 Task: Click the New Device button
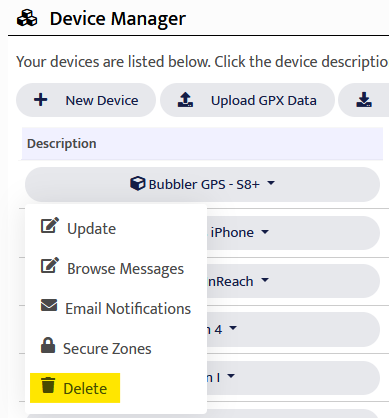(x=86, y=100)
